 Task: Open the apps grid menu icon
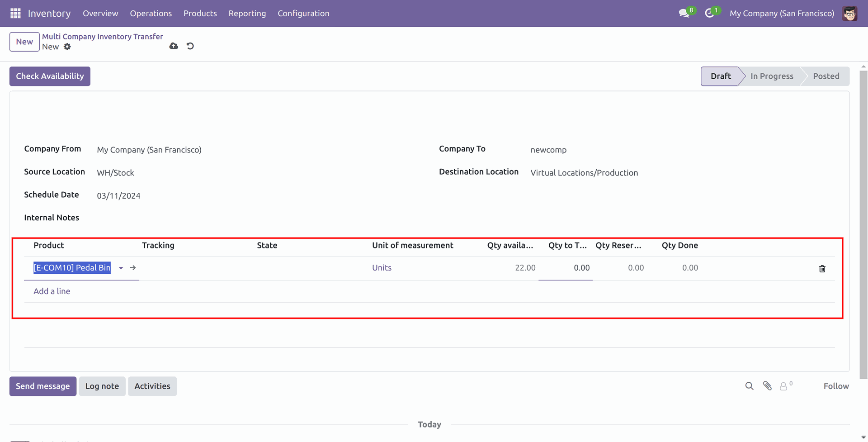tap(15, 14)
